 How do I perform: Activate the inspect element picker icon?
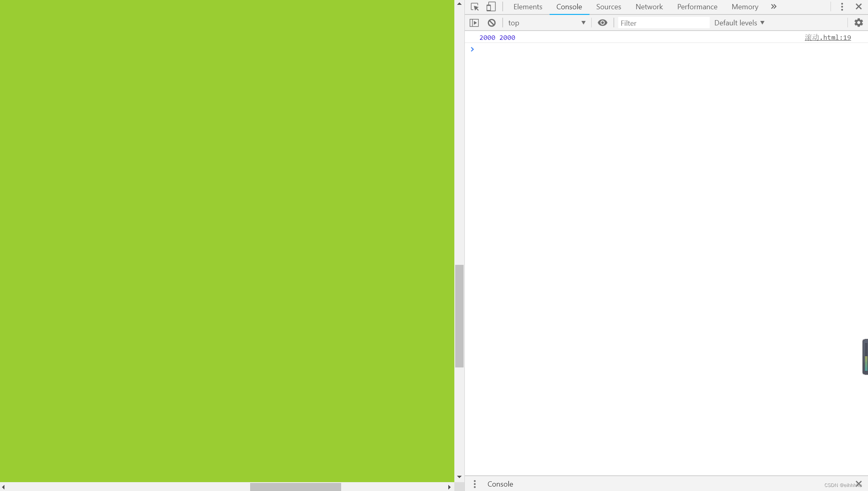[x=474, y=7]
